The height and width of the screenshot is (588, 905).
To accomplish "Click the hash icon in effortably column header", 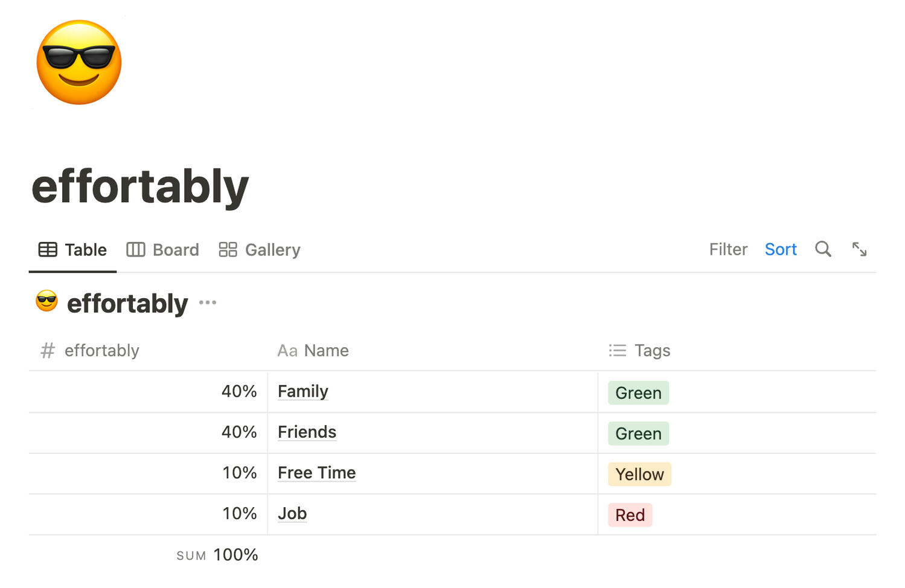I will pos(48,351).
